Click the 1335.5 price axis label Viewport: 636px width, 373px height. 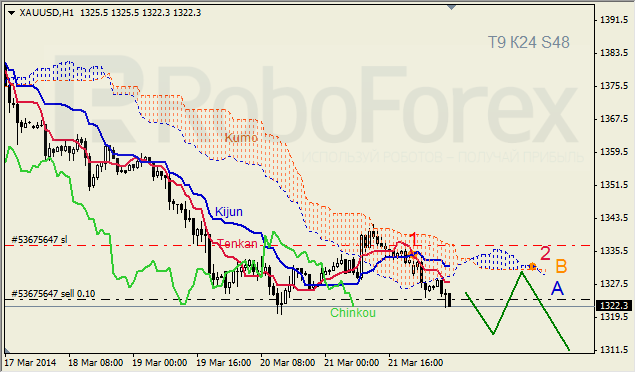point(614,251)
